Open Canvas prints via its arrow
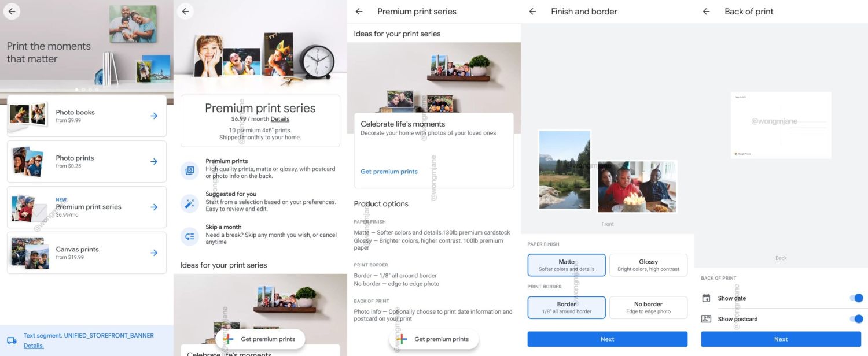The width and height of the screenshot is (868, 356). click(x=154, y=253)
